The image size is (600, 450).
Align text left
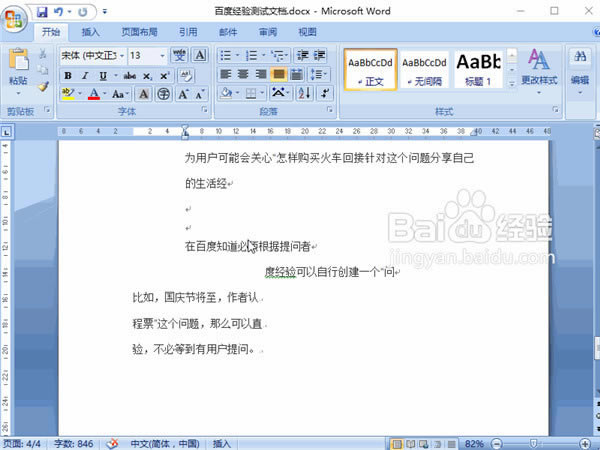(226, 74)
